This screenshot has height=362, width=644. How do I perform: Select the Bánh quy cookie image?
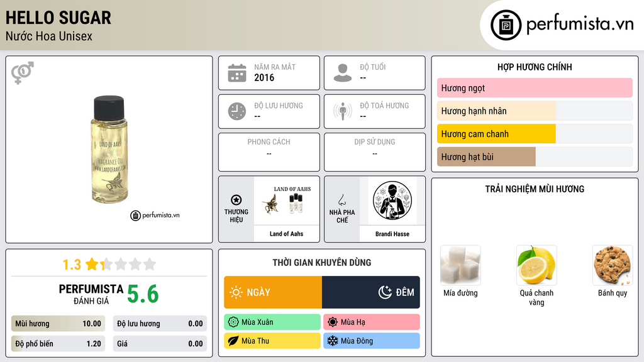(613, 266)
